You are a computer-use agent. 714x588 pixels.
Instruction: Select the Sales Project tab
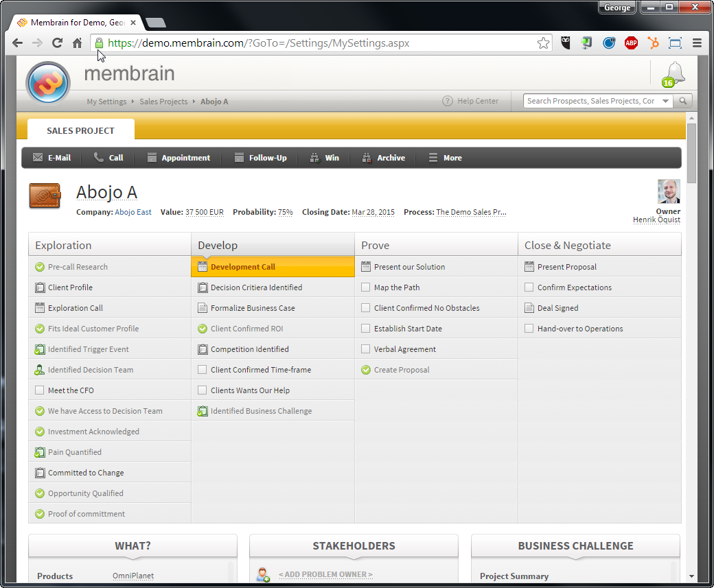(80, 130)
